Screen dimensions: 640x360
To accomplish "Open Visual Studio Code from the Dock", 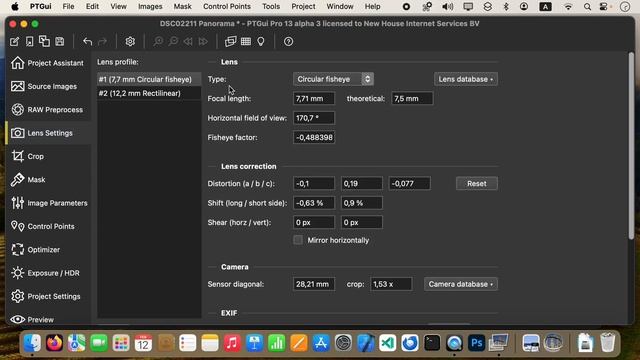I will (388, 343).
